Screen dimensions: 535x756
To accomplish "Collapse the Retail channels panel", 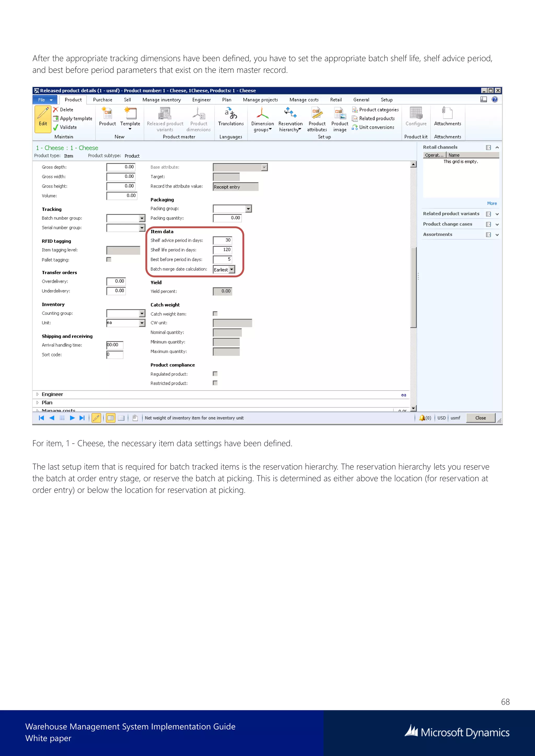I will click(x=497, y=147).
